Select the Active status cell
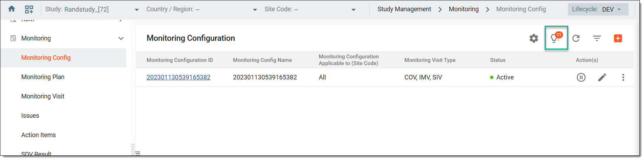The width and height of the screenshot is (644, 160). click(x=502, y=77)
